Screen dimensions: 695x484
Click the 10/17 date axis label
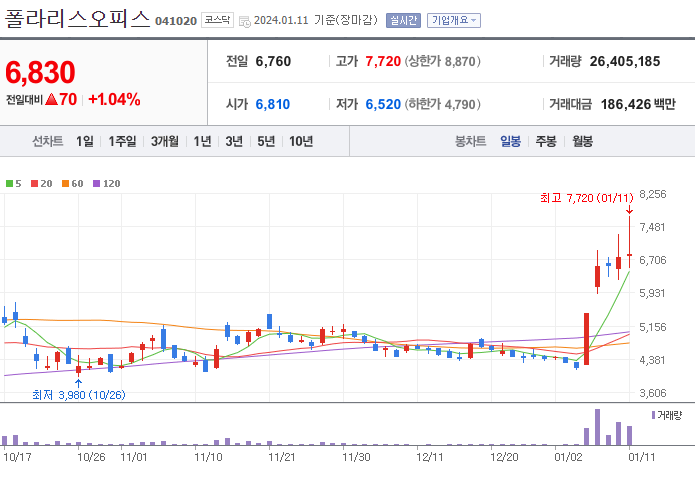pos(18,457)
